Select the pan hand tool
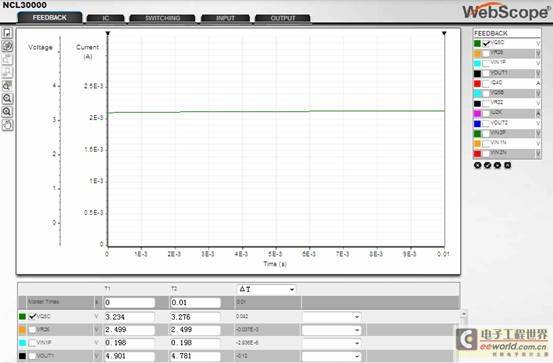 click(7, 125)
